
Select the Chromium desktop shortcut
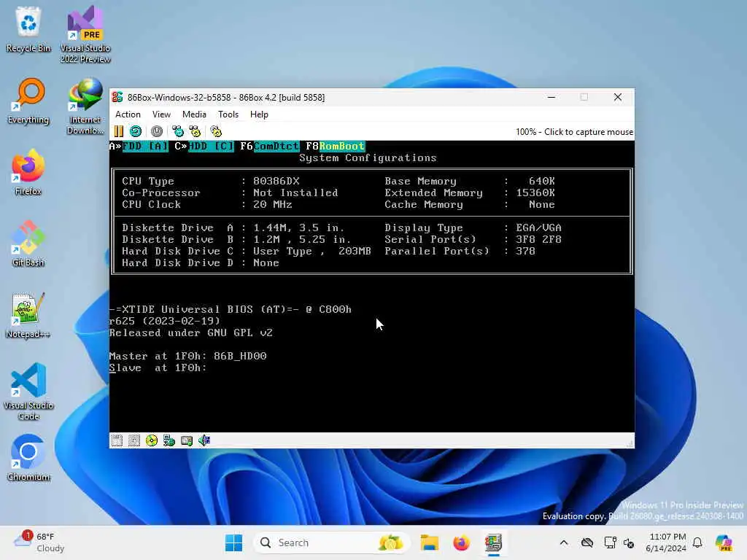(x=28, y=458)
